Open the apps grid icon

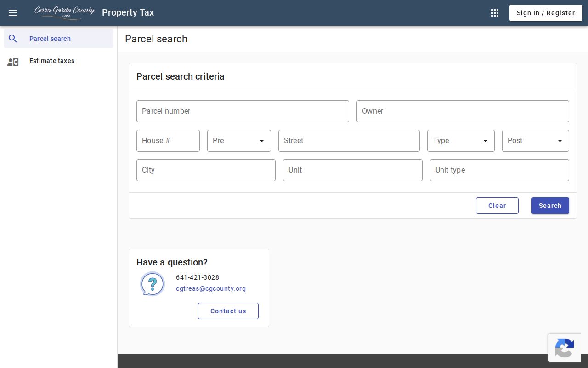(495, 13)
